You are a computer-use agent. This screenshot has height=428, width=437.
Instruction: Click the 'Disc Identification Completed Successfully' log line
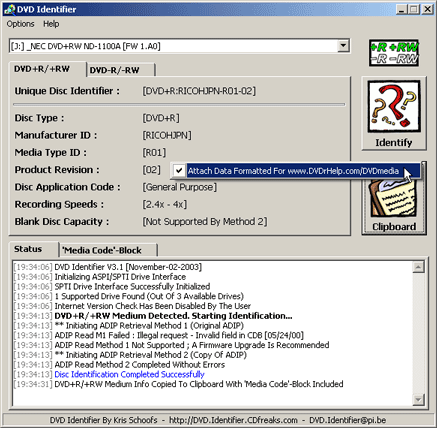129,374
